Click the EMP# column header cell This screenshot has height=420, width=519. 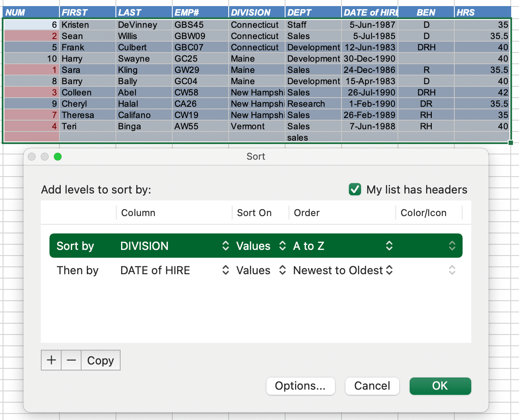(200, 13)
